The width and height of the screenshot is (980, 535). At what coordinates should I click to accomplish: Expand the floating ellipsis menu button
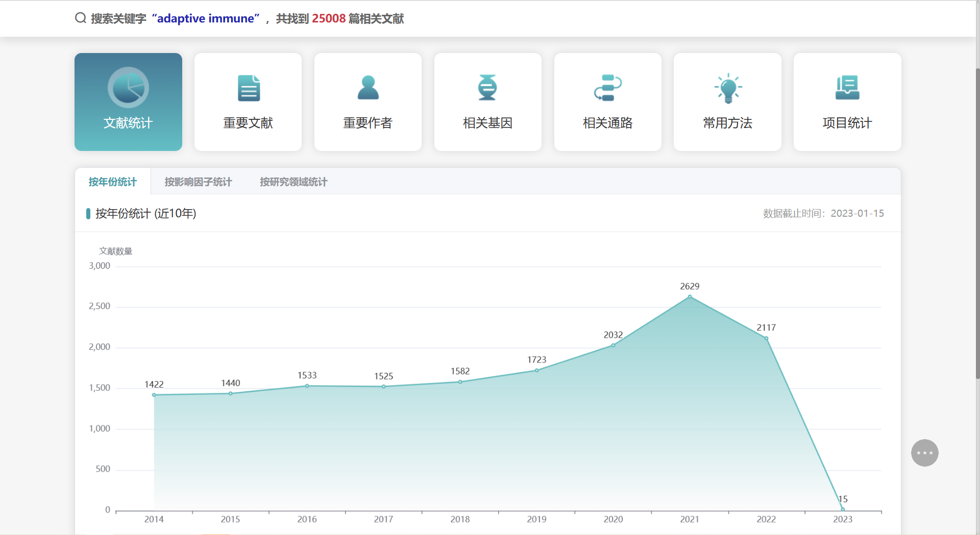(x=924, y=452)
